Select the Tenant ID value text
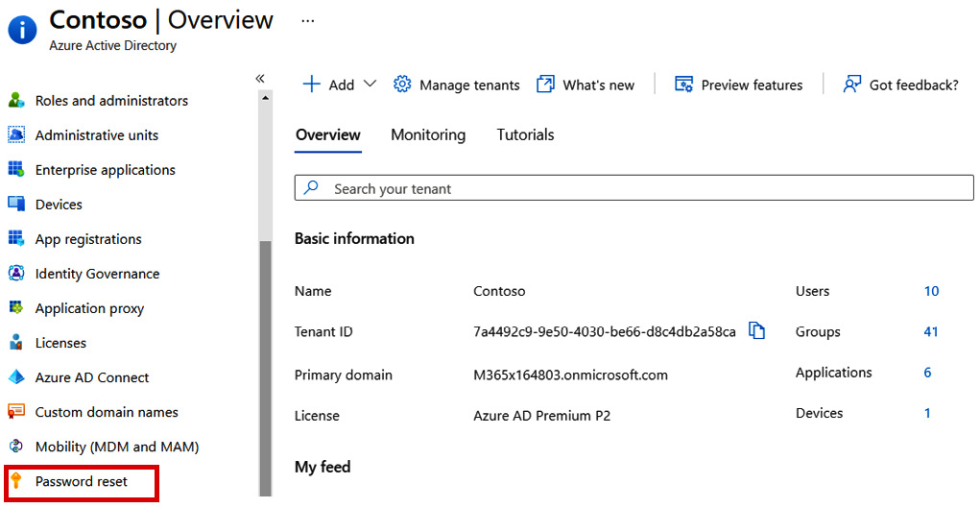980x508 pixels. click(605, 331)
